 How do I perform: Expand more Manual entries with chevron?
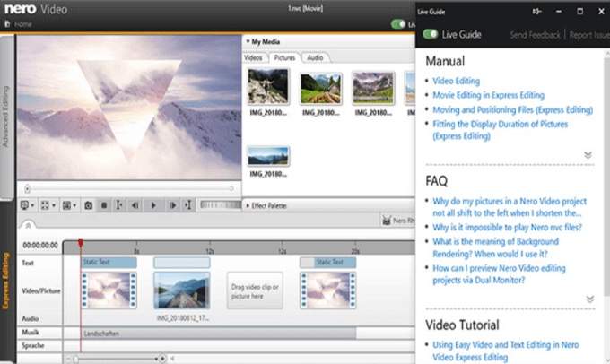[x=588, y=155]
